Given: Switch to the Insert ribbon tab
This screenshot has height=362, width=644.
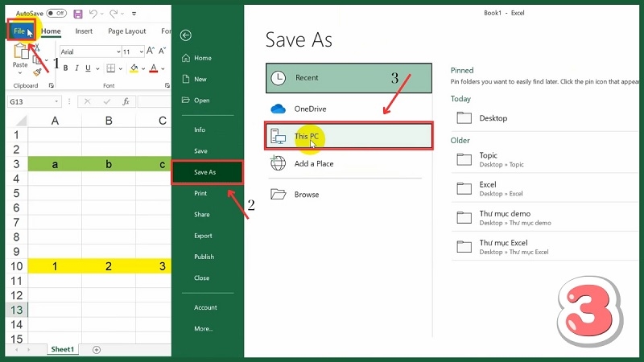Looking at the screenshot, I should pos(84,31).
